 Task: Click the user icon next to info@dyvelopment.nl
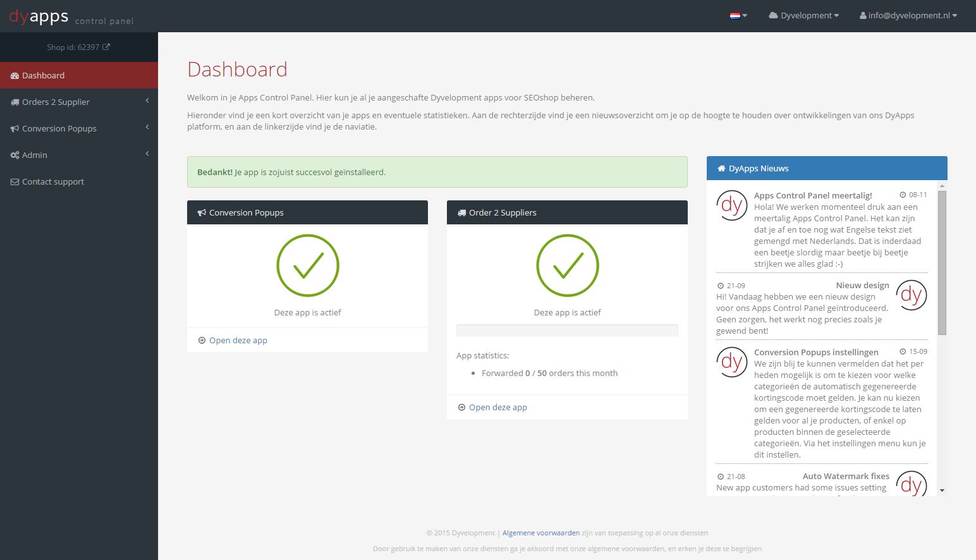pyautogui.click(x=863, y=15)
